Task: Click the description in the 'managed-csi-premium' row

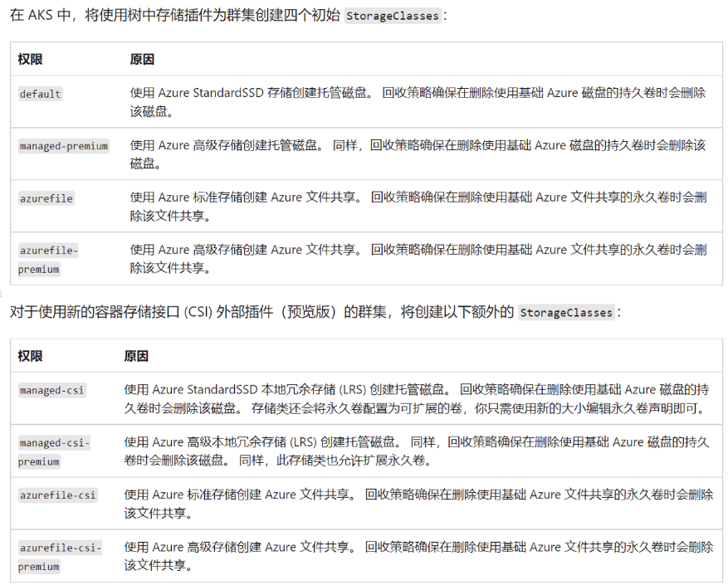Action: (417, 451)
